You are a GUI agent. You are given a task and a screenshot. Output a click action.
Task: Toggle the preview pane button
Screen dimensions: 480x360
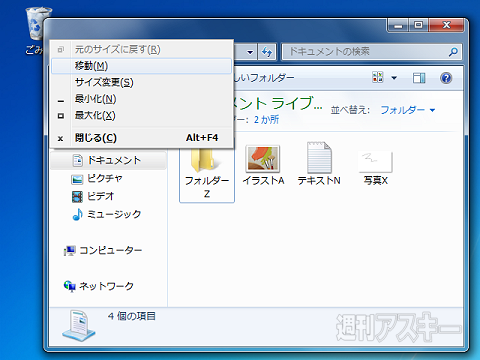[419, 78]
